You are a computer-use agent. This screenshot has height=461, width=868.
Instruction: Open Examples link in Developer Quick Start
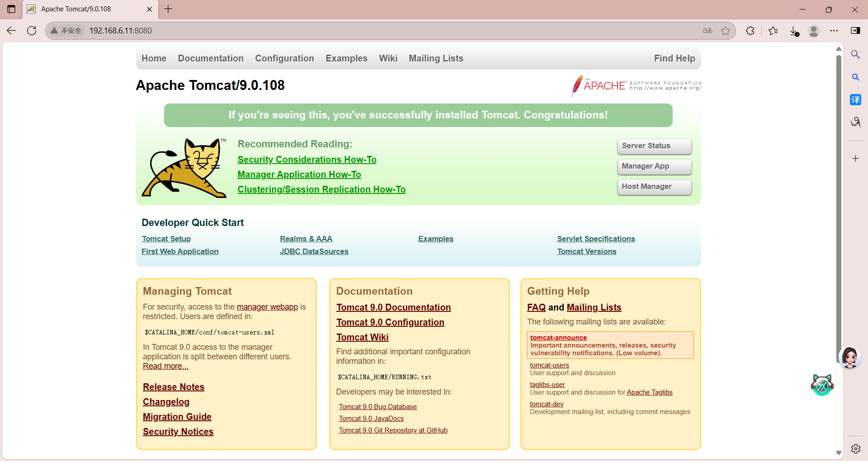[x=436, y=239]
